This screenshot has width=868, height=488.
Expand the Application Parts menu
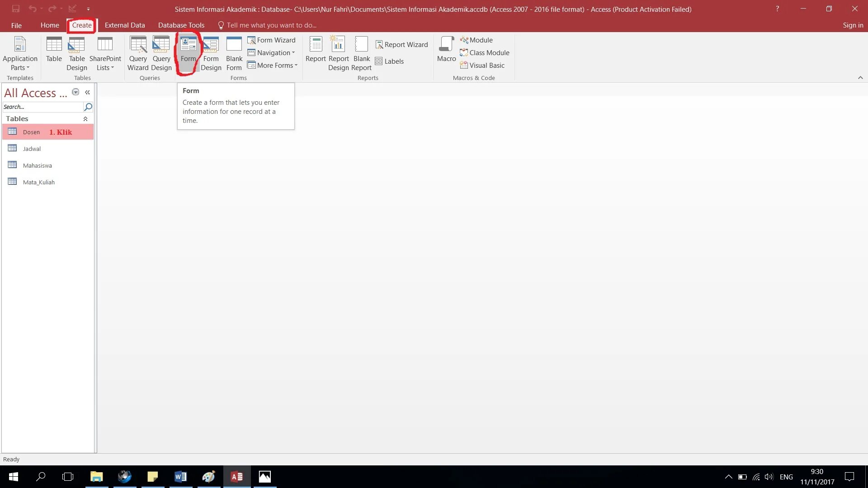pyautogui.click(x=20, y=53)
